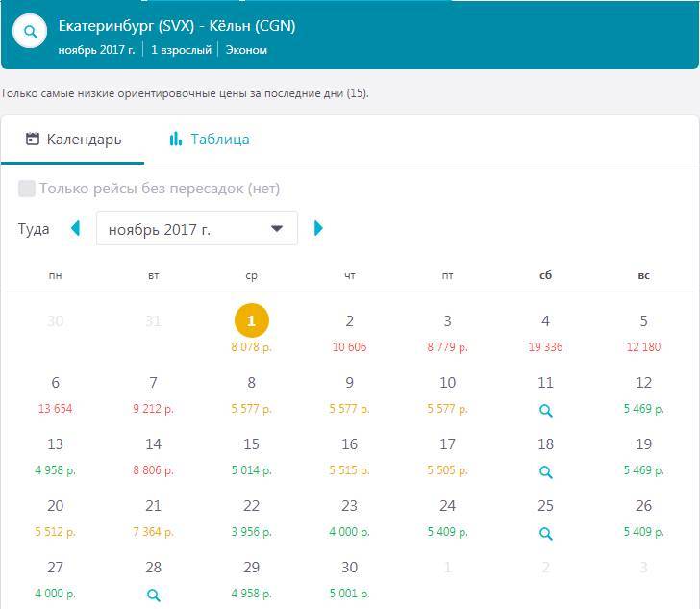Open the 'ноябрь 2017 г.' month dropdown
Viewport: 700px width, 609px height.
coord(197,229)
